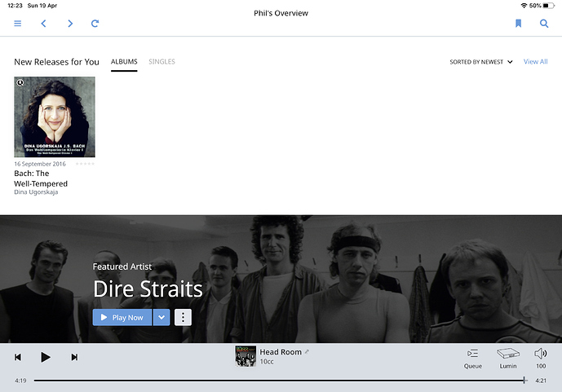
Task: Open volume control showing 100
Action: pyautogui.click(x=541, y=359)
